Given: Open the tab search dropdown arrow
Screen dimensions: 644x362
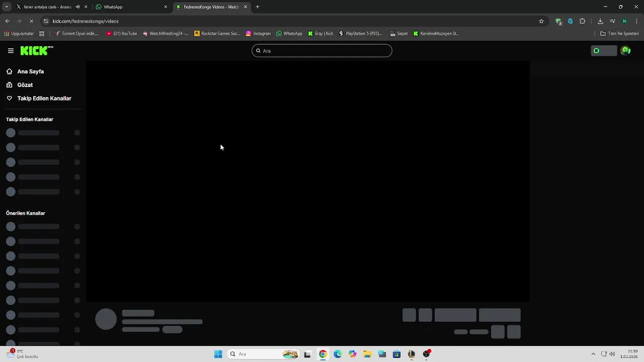Looking at the screenshot, I should 7,7.
